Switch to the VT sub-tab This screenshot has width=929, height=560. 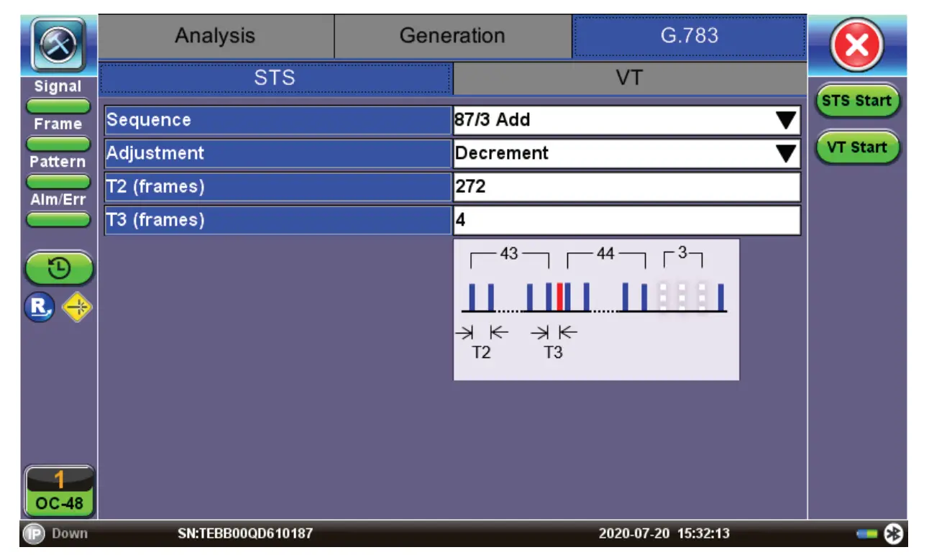(629, 78)
